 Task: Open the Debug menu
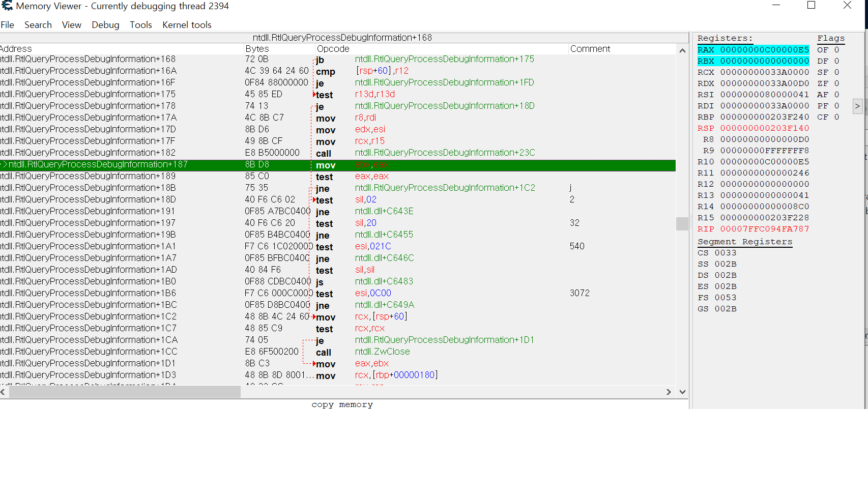coord(105,24)
